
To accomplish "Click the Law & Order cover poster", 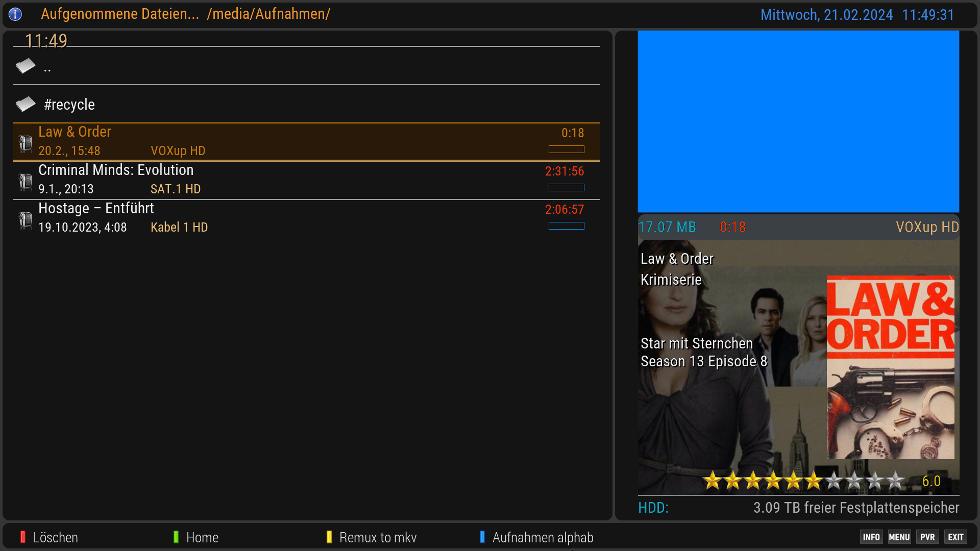I will tap(890, 367).
